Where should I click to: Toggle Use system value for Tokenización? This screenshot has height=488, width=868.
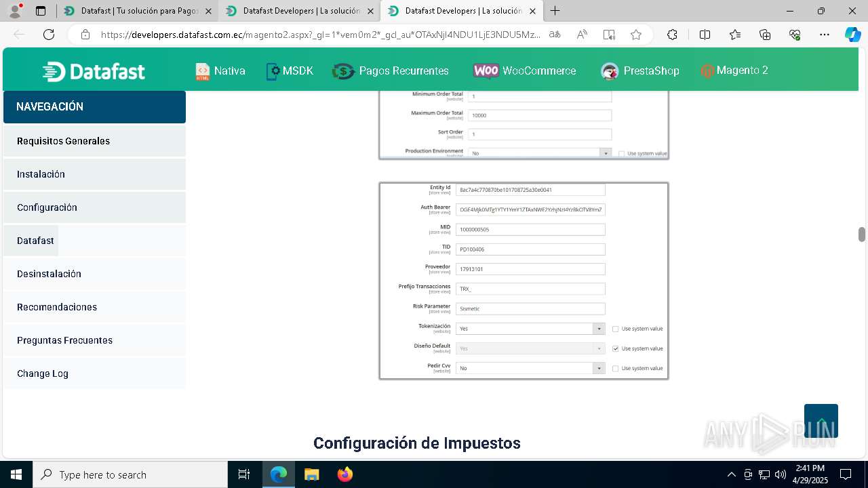pyautogui.click(x=616, y=329)
